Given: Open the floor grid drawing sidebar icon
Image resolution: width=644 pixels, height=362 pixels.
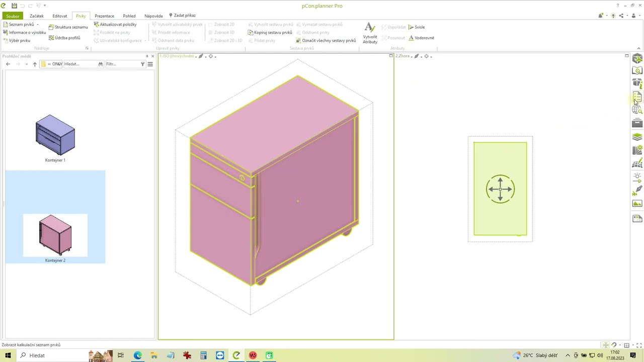Looking at the screenshot, I should (x=637, y=163).
